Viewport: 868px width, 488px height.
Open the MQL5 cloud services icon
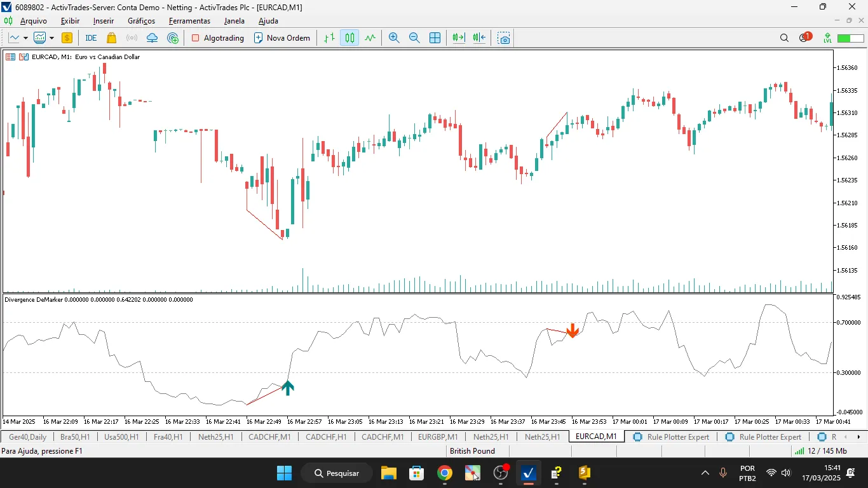click(x=152, y=37)
